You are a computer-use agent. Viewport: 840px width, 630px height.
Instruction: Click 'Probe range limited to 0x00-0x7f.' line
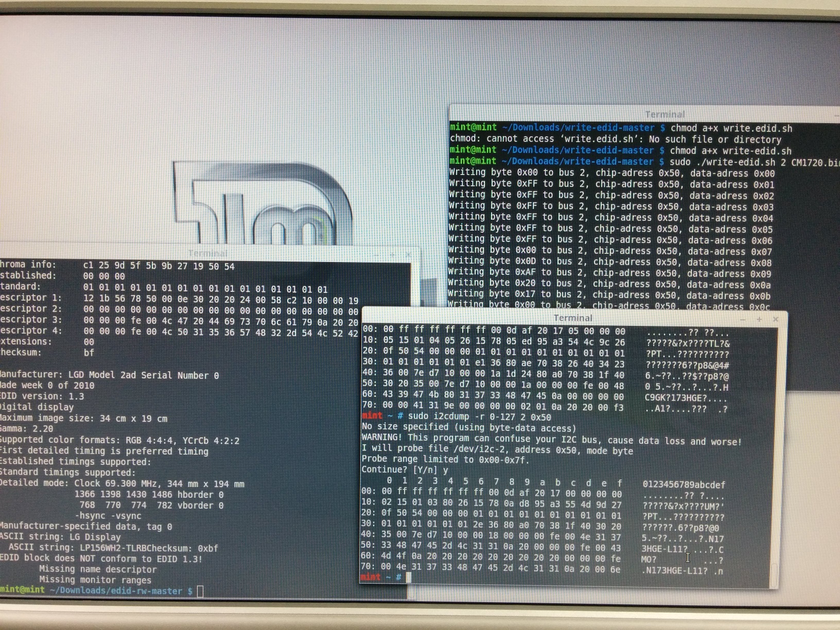(x=445, y=459)
